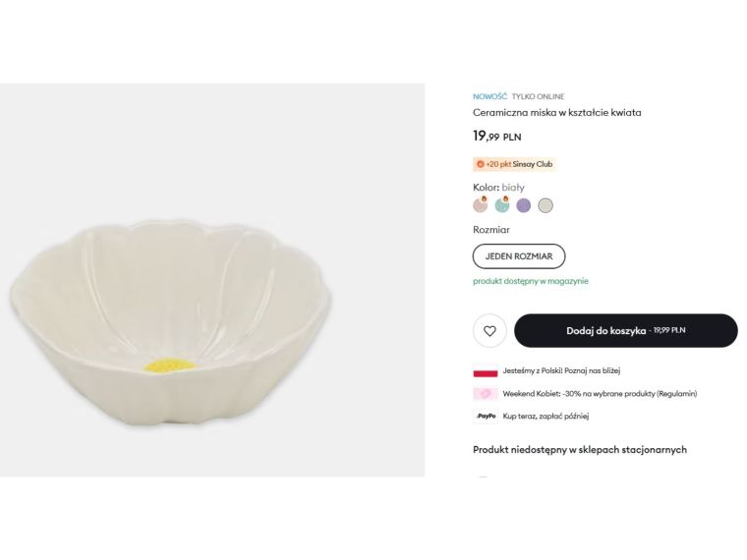
Task: Click the Sinsay Club points badge
Action: click(x=515, y=164)
